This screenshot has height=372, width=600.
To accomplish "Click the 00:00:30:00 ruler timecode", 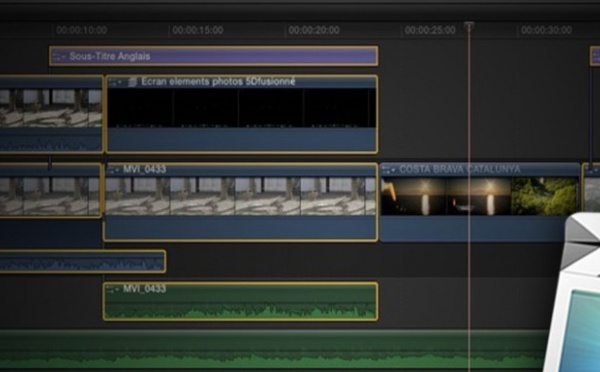I will tap(546, 30).
